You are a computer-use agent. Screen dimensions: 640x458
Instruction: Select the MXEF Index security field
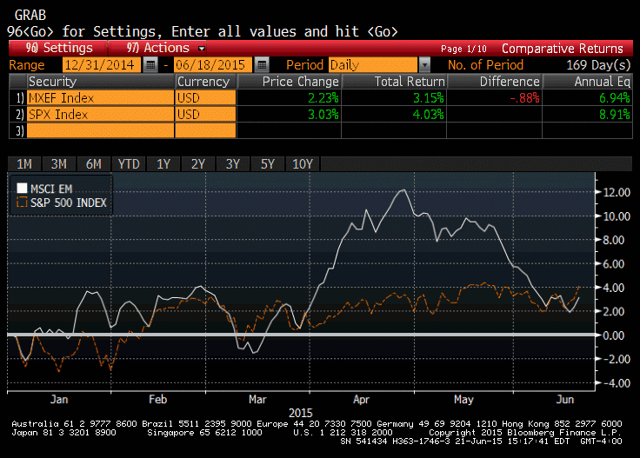pyautogui.click(x=100, y=98)
